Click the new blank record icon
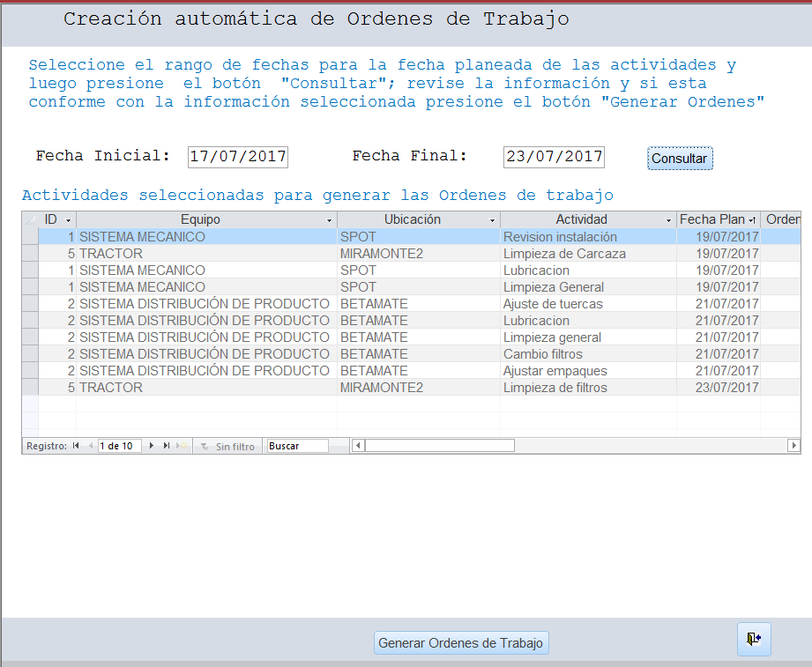This screenshot has height=667, width=812. coord(182,446)
